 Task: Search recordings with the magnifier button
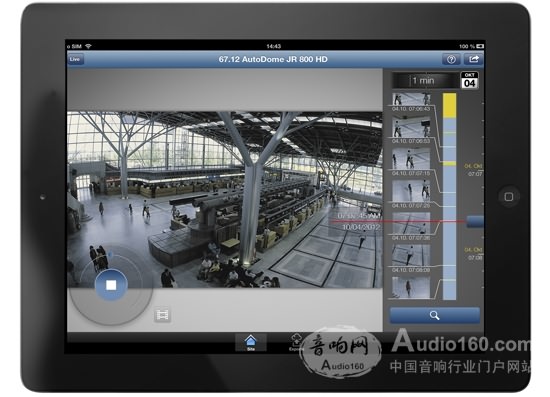click(435, 315)
